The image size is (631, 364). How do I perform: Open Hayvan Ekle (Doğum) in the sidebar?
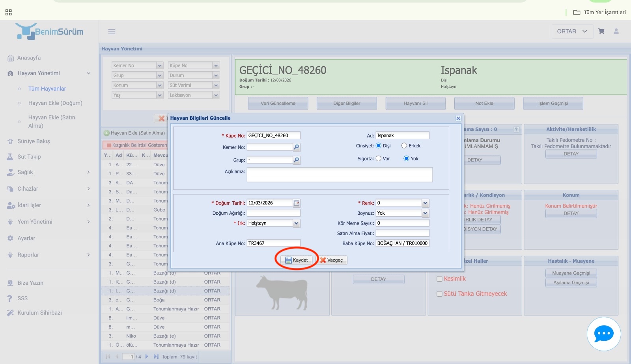tap(55, 103)
